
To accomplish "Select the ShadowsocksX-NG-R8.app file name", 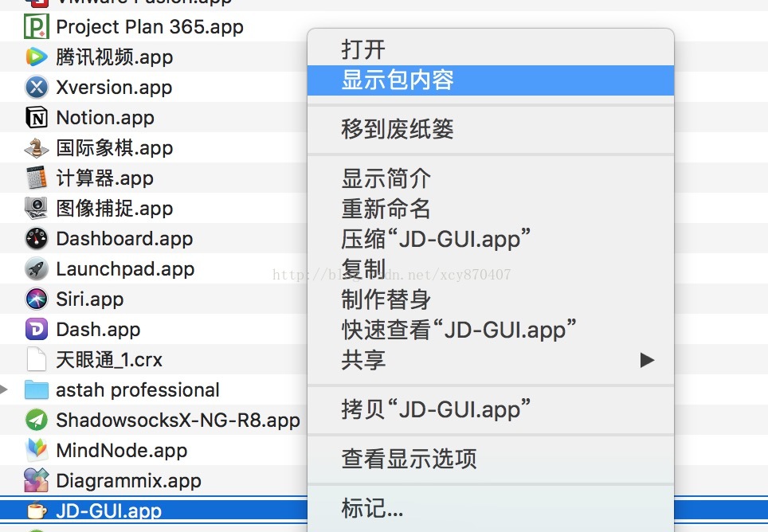I will coord(178,421).
